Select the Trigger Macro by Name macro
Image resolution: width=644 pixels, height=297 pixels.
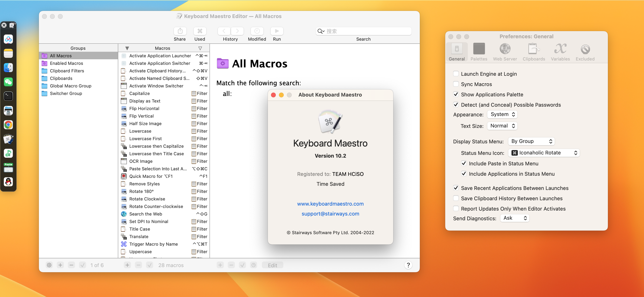coord(164,244)
